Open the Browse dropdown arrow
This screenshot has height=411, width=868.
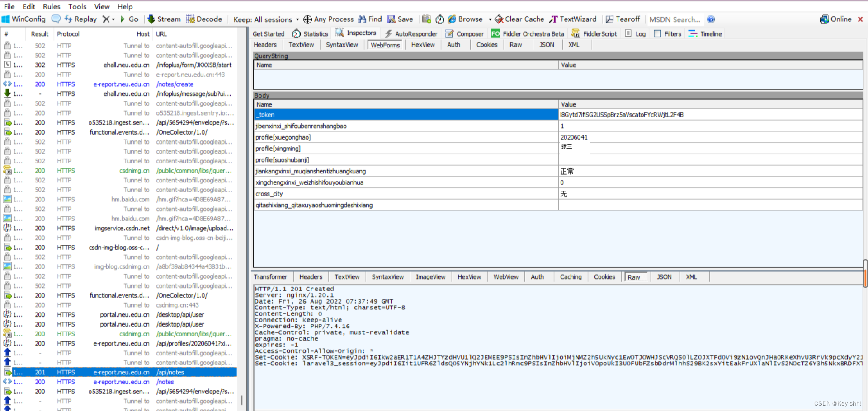pos(490,19)
